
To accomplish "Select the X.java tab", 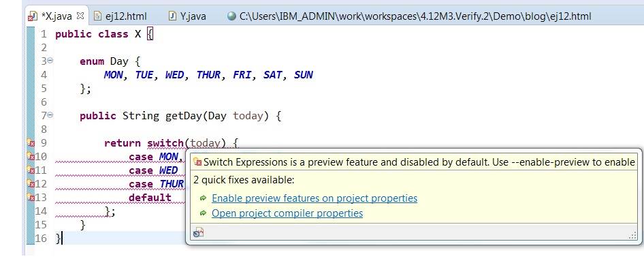I will pyautogui.click(x=57, y=16).
